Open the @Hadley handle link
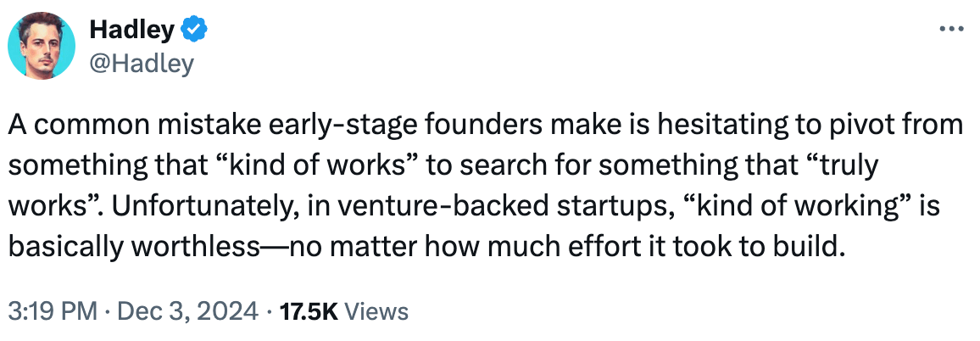Image resolution: width=980 pixels, height=341 pixels. pos(142,63)
